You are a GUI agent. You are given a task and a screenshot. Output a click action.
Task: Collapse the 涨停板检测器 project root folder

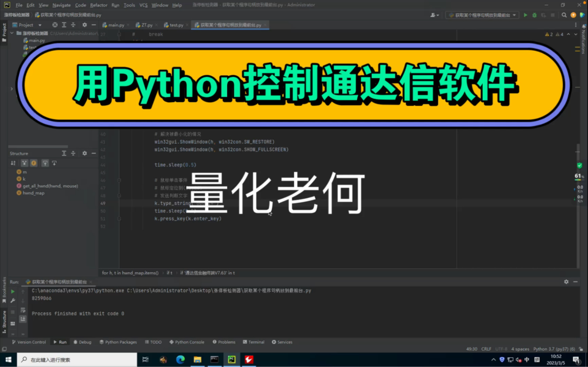click(12, 33)
